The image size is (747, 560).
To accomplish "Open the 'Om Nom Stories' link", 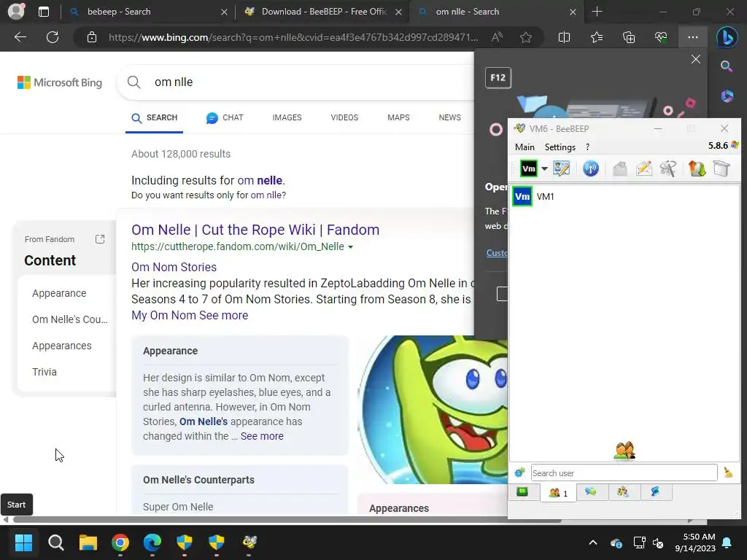I will (174, 267).
